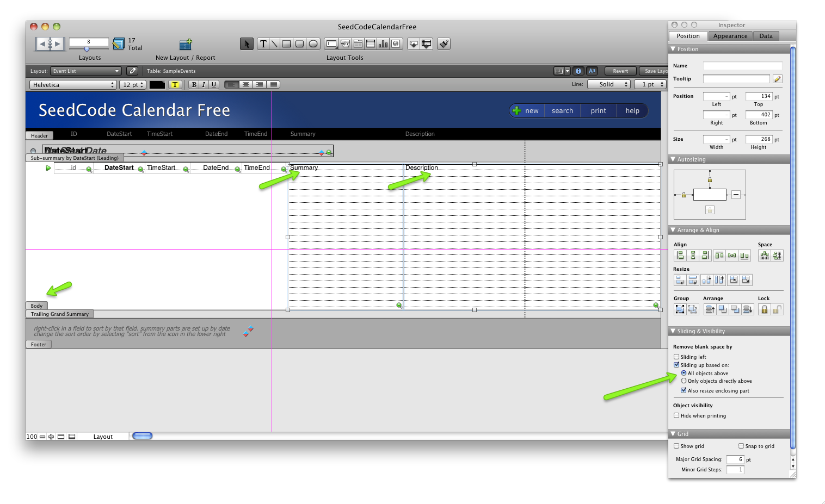Screen dimensions: 825x504
Task: Click the Group objects icon
Action: click(x=680, y=309)
